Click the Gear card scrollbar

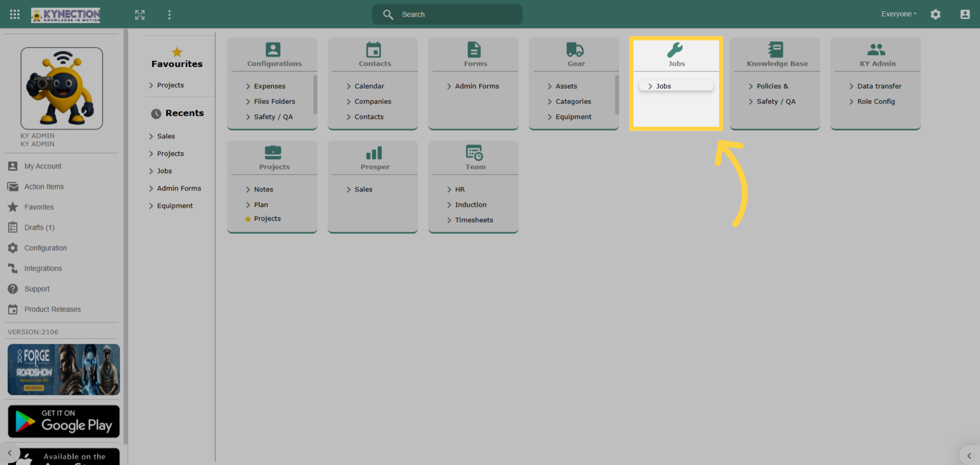(x=617, y=94)
